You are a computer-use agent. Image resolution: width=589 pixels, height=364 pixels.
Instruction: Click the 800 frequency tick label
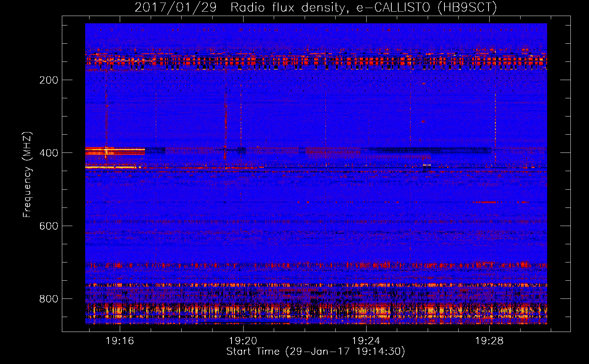tap(49, 299)
